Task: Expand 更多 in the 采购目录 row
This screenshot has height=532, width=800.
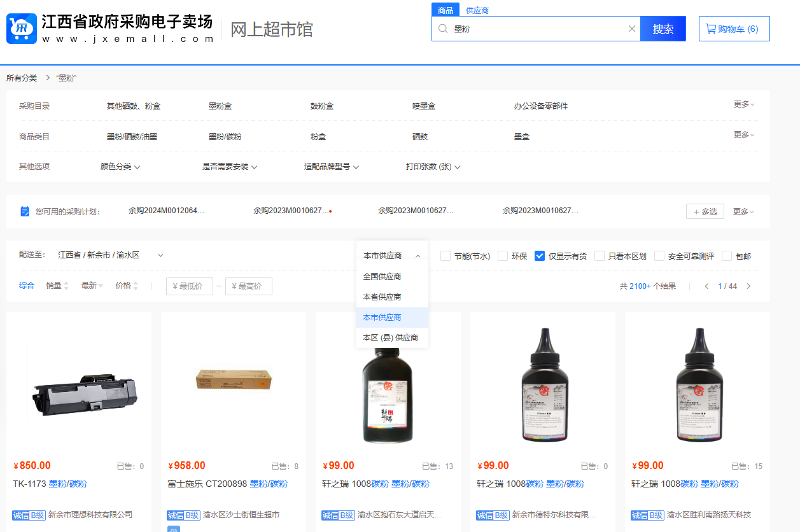Action: [x=744, y=104]
